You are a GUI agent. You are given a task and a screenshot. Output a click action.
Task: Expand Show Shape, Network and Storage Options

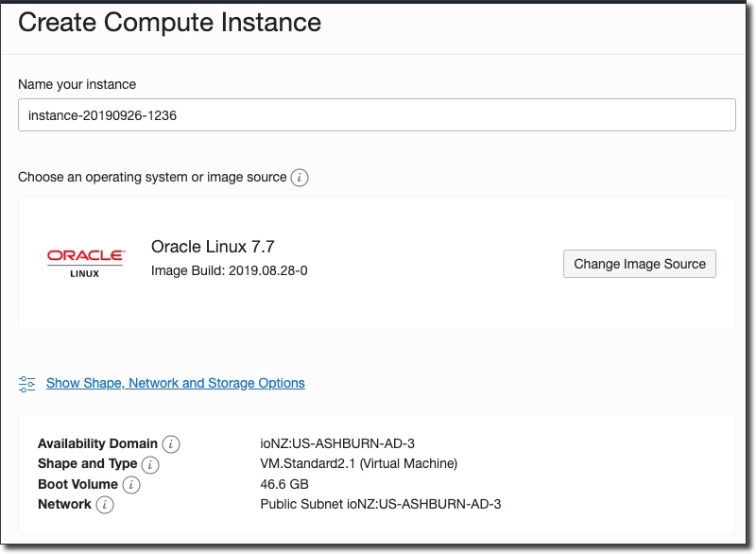coord(176,384)
